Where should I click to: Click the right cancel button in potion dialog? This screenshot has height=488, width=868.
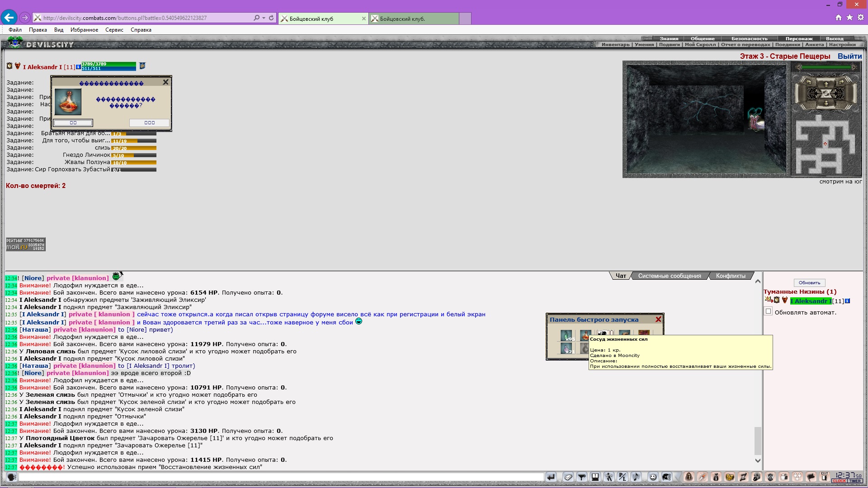pyautogui.click(x=149, y=123)
